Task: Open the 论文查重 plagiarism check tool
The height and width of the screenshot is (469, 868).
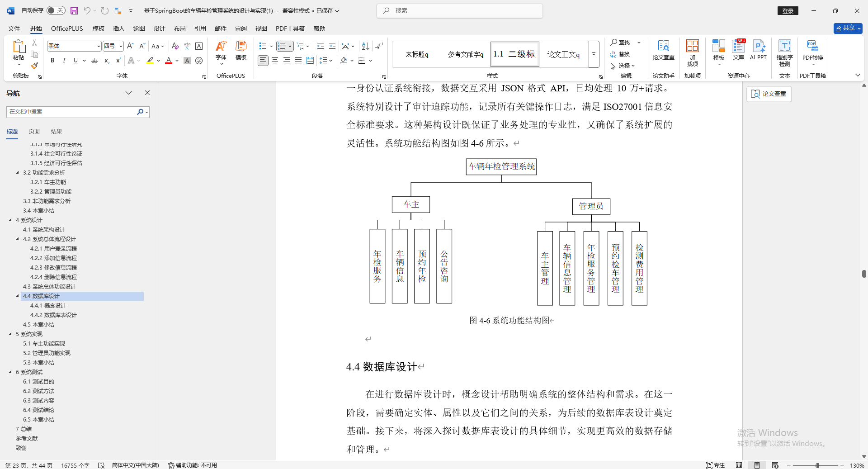Action: coord(663,52)
